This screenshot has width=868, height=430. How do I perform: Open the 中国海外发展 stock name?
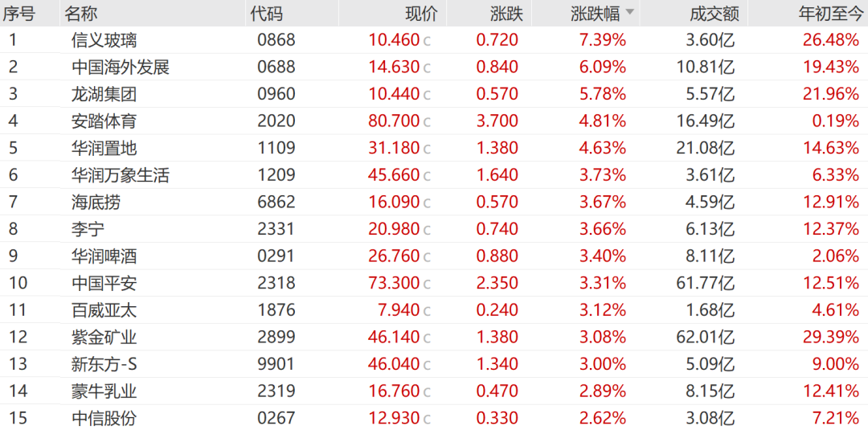pos(121,68)
